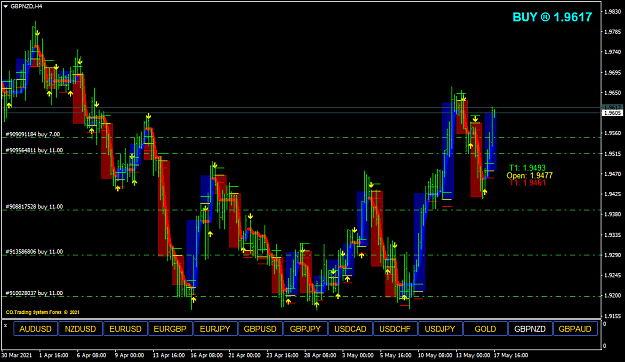This screenshot has height=362, width=625.
Task: Click the AUDUSD symbol button
Action: click(35, 329)
